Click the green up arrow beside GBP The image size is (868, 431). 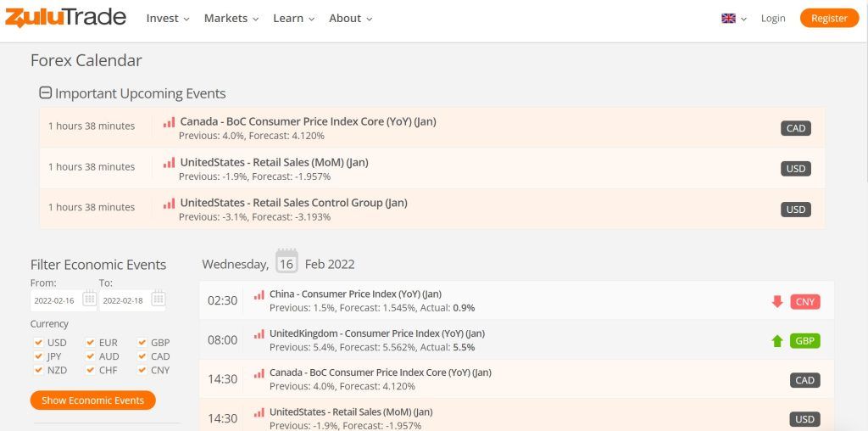tap(777, 341)
